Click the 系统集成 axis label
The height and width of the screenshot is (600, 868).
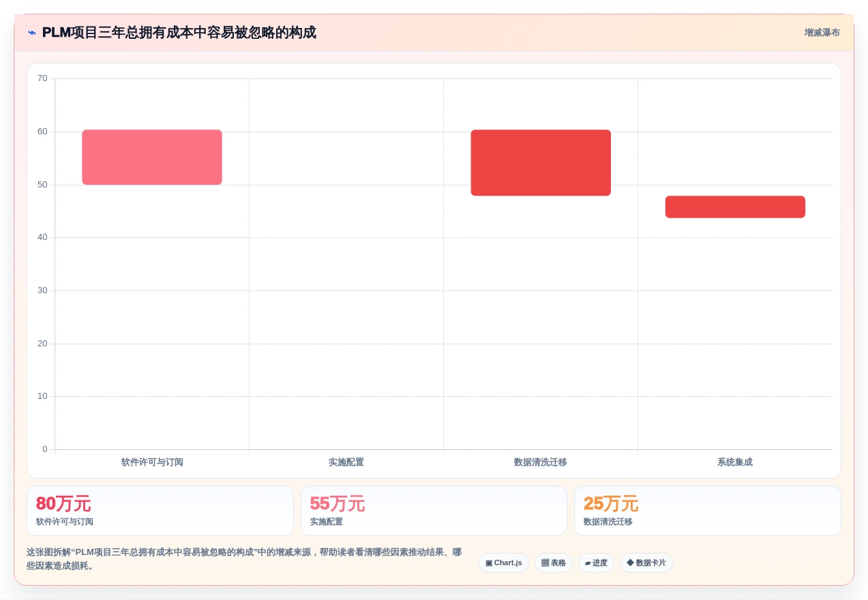click(735, 462)
